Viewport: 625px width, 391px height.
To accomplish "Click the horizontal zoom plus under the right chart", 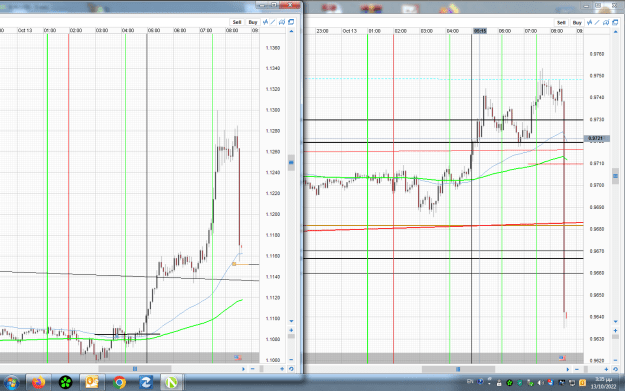I will (x=606, y=369).
